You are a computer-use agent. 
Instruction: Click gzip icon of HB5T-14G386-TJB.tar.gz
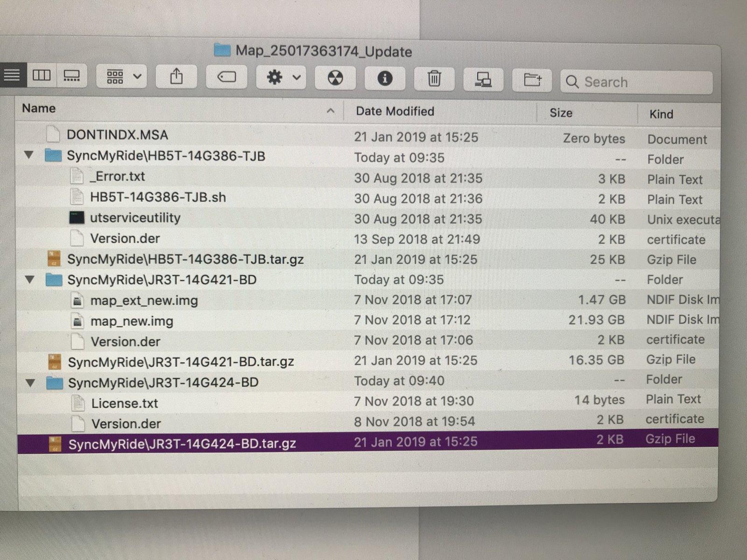(x=54, y=259)
